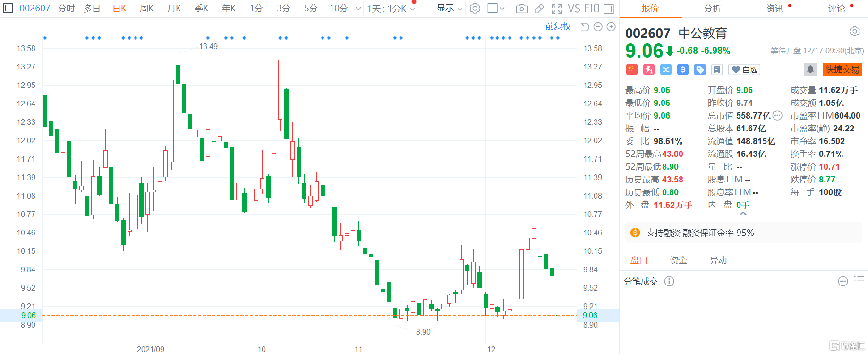Open the 分析 analysis tab
The height and width of the screenshot is (354, 868).
point(713,9)
